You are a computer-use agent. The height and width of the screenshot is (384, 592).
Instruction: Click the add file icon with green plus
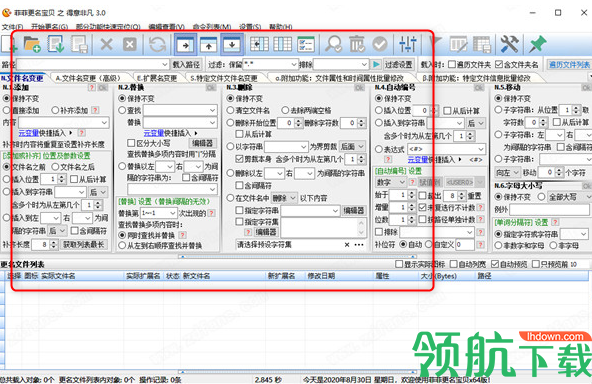9,44
